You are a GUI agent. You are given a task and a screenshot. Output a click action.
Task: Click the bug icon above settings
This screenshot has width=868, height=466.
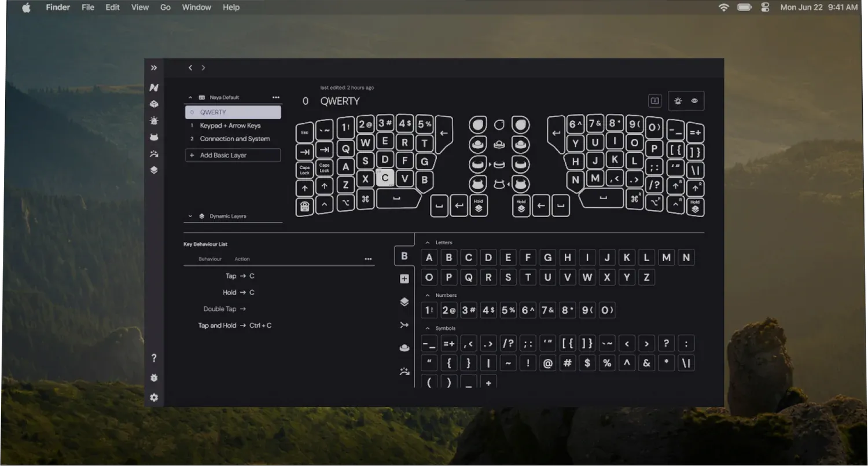click(x=154, y=378)
